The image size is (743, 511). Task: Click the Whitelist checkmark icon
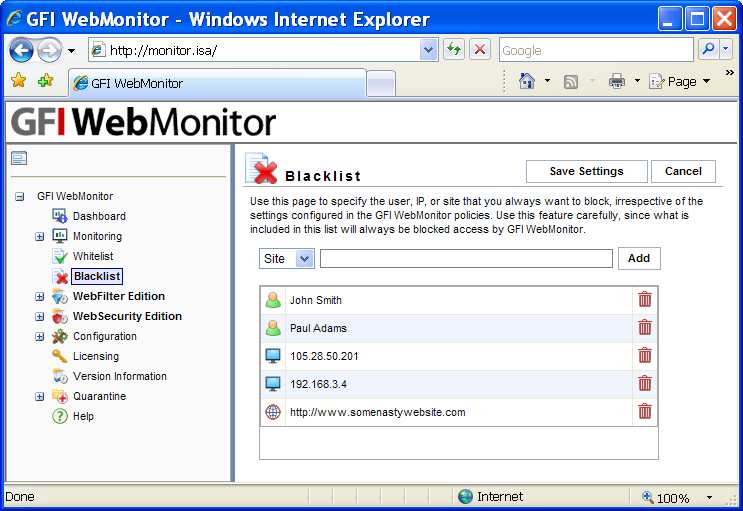(x=60, y=256)
